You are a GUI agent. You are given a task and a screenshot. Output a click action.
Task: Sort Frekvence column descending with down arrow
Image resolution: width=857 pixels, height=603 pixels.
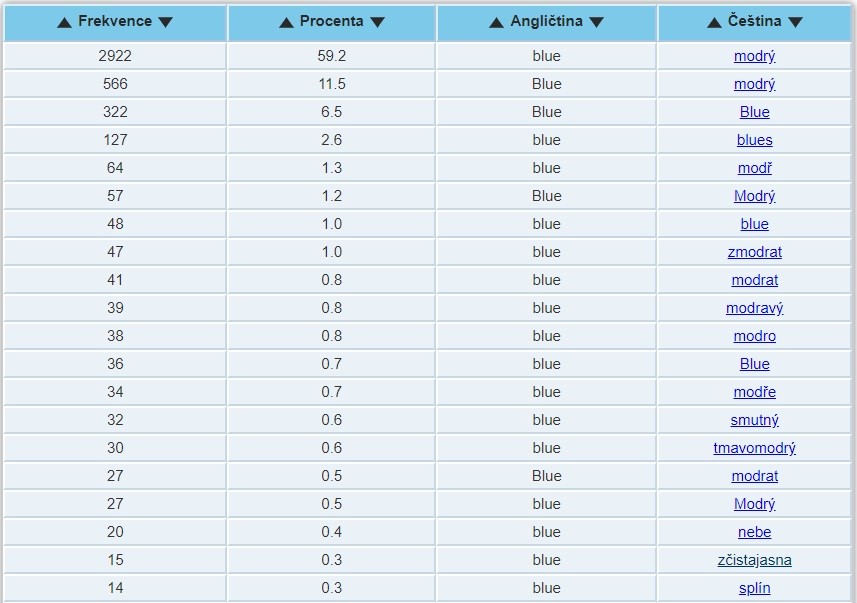[x=166, y=22]
